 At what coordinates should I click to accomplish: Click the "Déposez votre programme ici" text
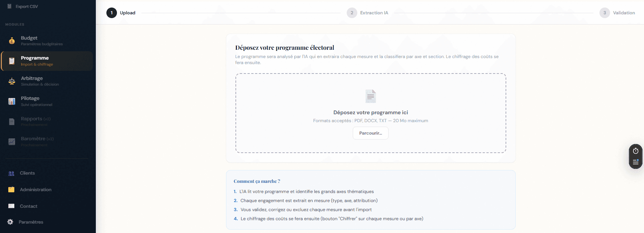coord(371,112)
